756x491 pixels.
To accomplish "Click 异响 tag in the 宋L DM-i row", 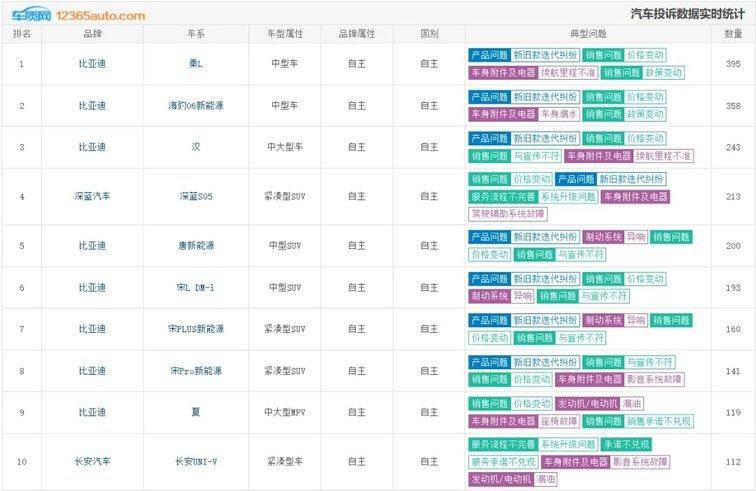I will [x=522, y=296].
